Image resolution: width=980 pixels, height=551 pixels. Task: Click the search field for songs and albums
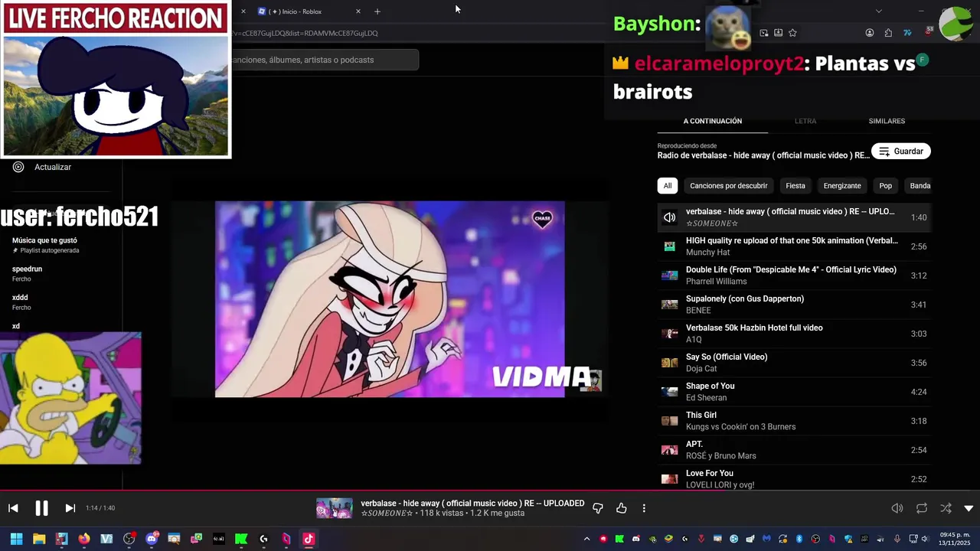324,60
